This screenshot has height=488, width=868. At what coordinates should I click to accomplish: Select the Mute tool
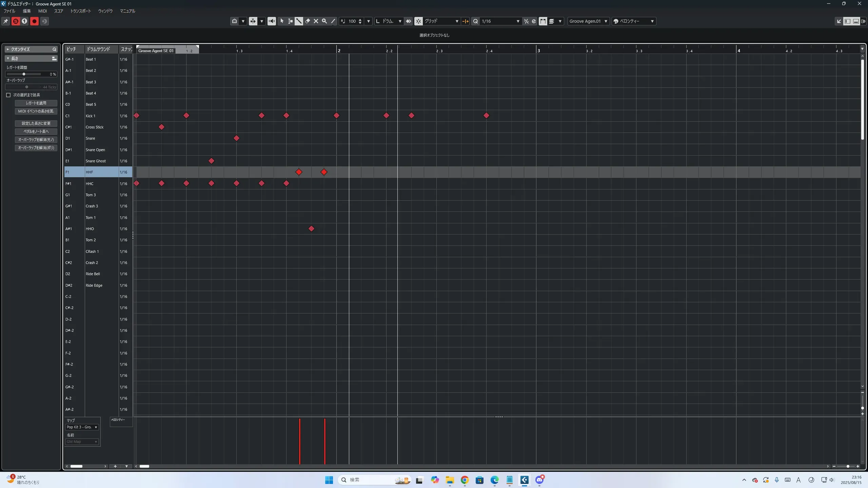[316, 21]
